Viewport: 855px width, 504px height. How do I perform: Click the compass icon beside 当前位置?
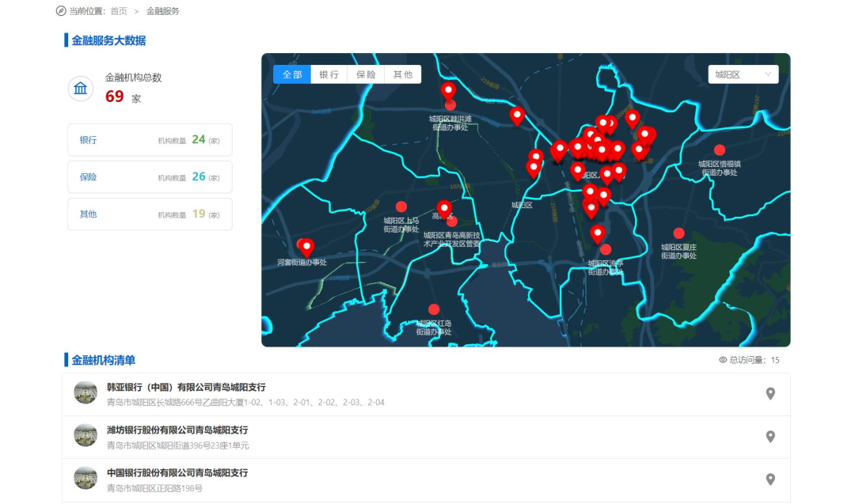pos(61,11)
